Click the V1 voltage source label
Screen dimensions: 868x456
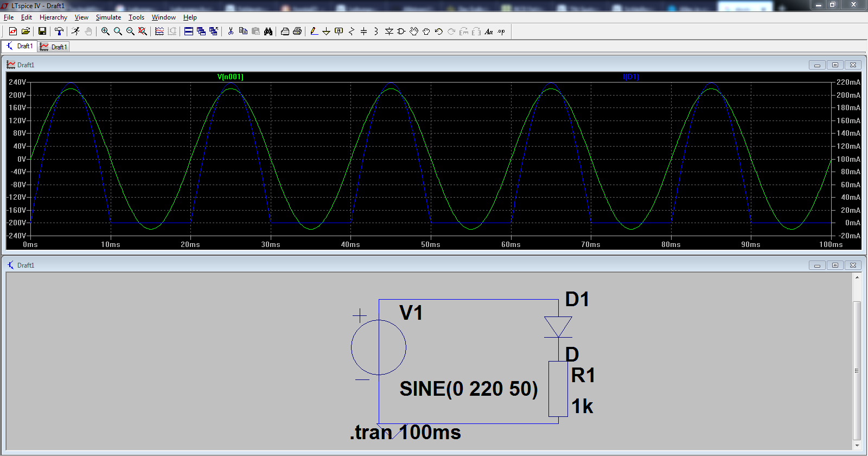point(411,313)
